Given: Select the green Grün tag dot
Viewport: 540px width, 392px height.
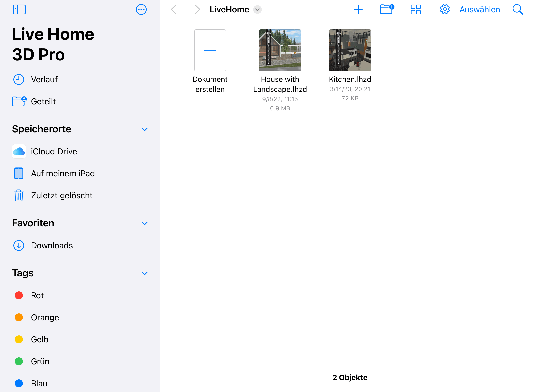Looking at the screenshot, I should 19,361.
